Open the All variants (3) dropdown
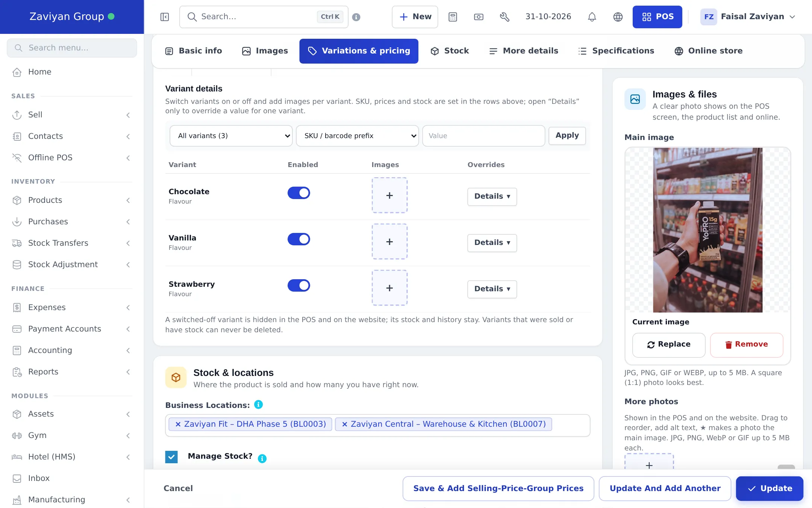The image size is (812, 508). pos(231,136)
